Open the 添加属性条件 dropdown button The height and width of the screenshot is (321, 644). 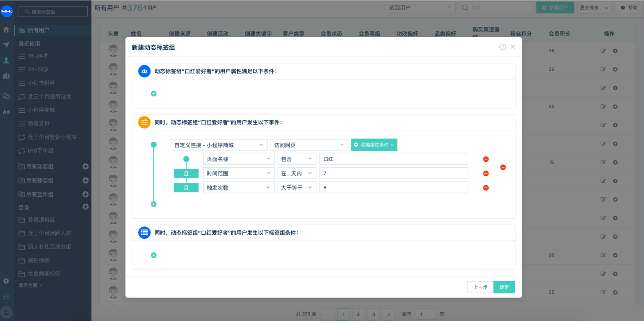[x=374, y=145]
